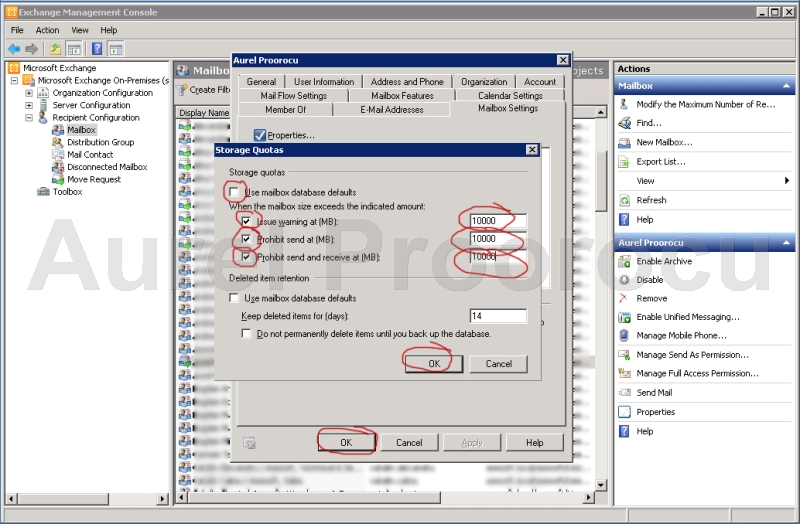Click the Manage Full Access Permission icon
Image resolution: width=800 pixels, height=524 pixels.
624,373
